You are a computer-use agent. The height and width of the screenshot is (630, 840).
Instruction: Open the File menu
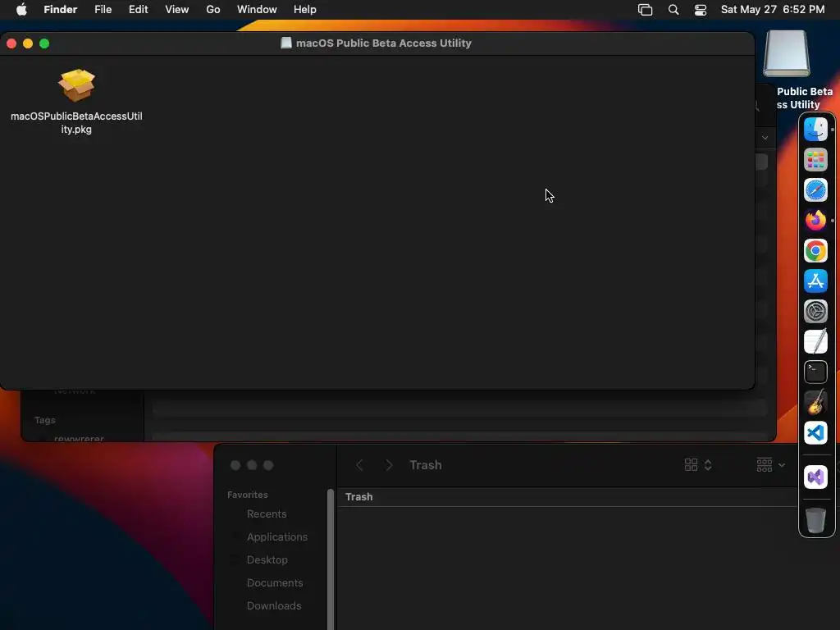click(103, 10)
